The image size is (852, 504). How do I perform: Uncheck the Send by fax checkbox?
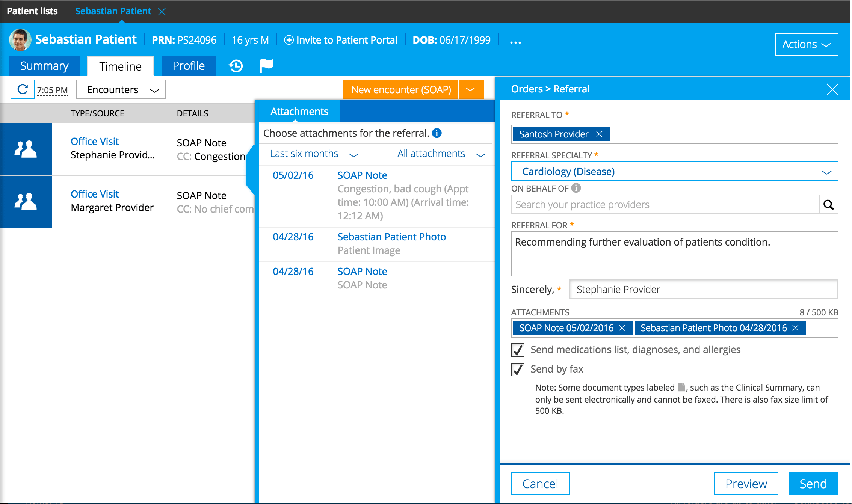[518, 369]
